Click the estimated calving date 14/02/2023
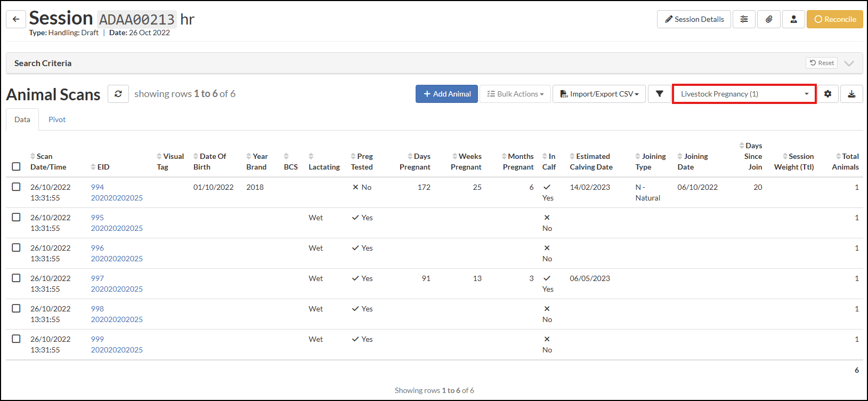Image resolution: width=868 pixels, height=401 pixels. coord(590,187)
